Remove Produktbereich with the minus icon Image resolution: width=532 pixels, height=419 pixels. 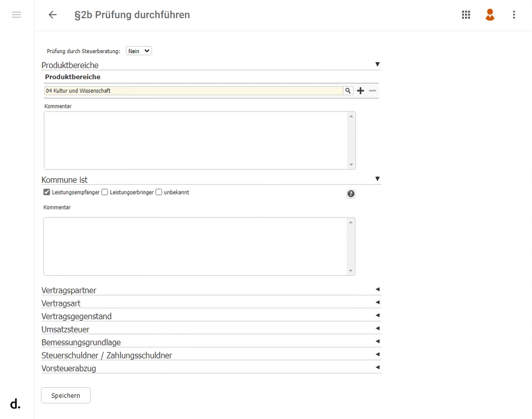373,91
